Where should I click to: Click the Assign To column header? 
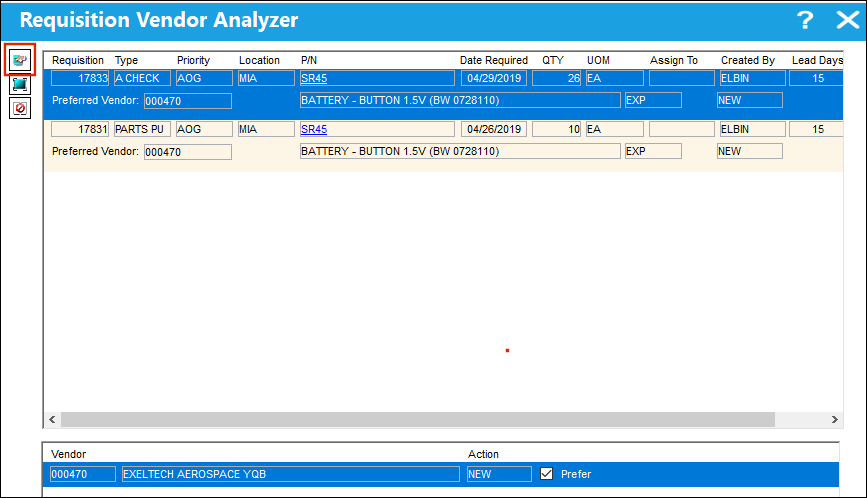pos(674,60)
